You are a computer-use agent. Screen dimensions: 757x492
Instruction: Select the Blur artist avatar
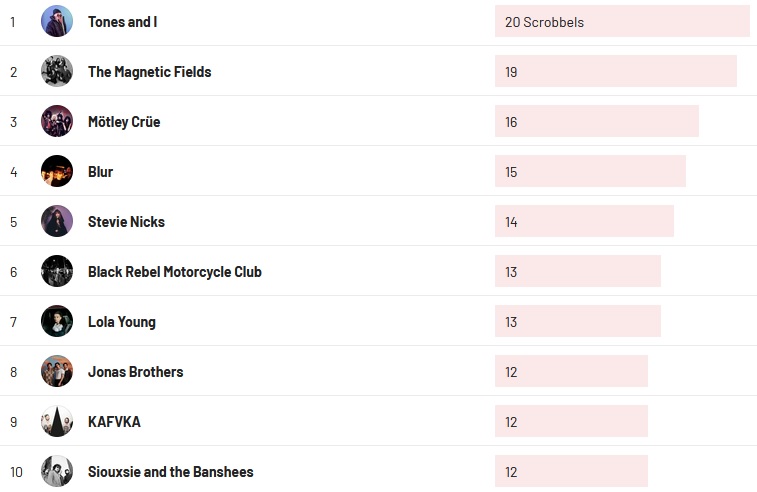[x=57, y=171]
